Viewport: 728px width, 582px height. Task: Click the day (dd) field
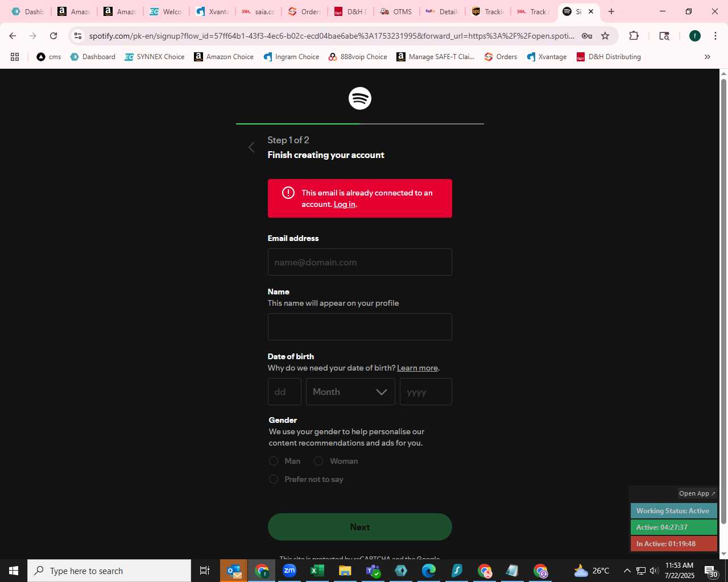284,392
